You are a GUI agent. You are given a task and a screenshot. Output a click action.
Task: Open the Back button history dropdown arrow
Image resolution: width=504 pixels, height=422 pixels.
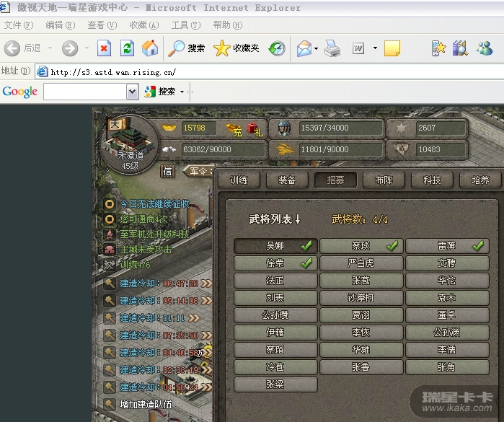click(49, 48)
